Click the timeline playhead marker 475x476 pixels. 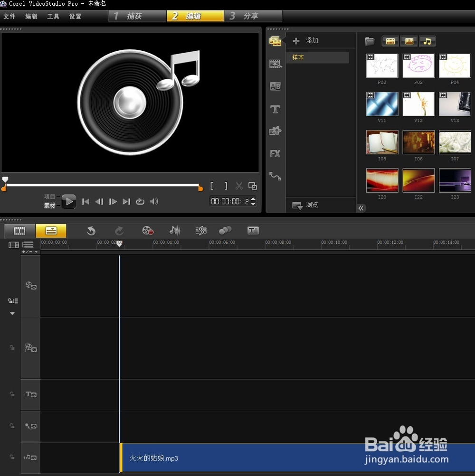pyautogui.click(x=119, y=243)
